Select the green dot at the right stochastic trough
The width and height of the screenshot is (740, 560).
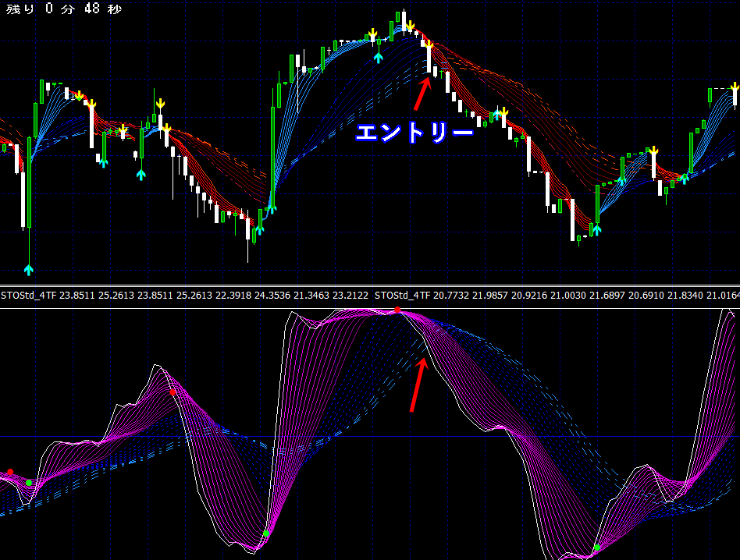597,548
